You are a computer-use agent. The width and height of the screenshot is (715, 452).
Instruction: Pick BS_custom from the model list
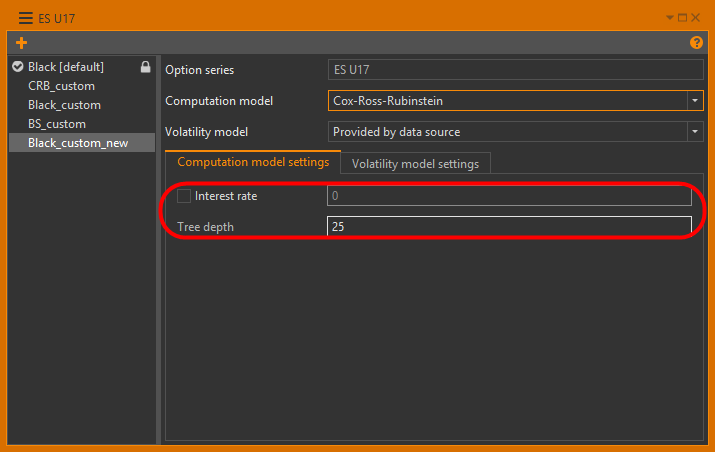pyautogui.click(x=57, y=124)
